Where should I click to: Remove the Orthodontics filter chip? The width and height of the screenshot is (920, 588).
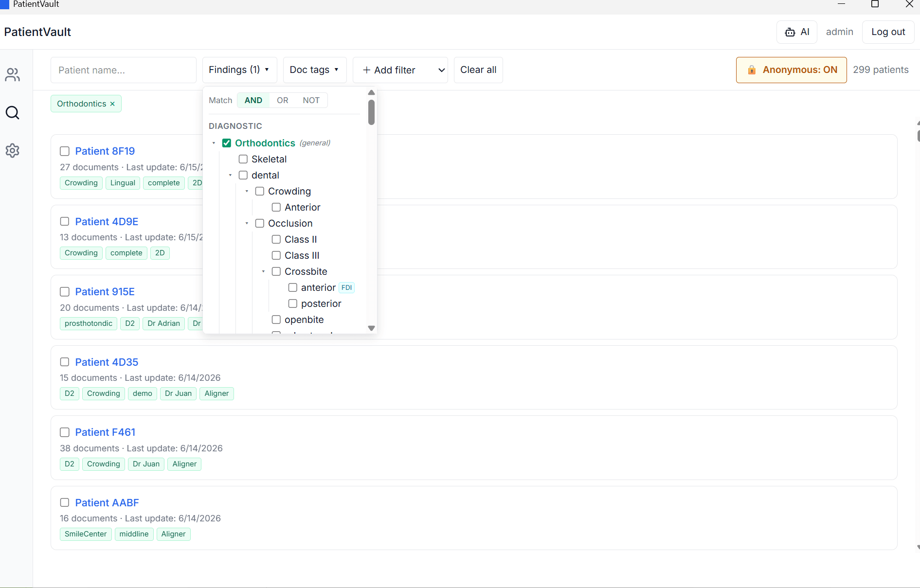[112, 104]
